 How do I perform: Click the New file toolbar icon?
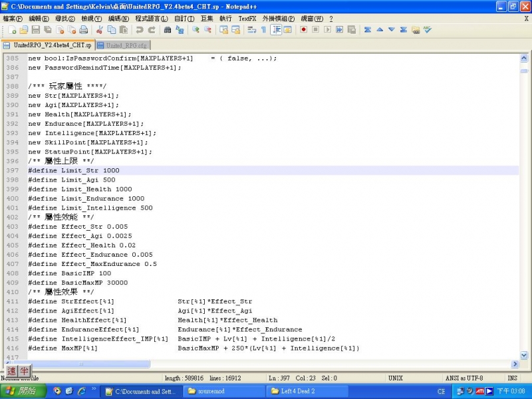pyautogui.click(x=13, y=30)
